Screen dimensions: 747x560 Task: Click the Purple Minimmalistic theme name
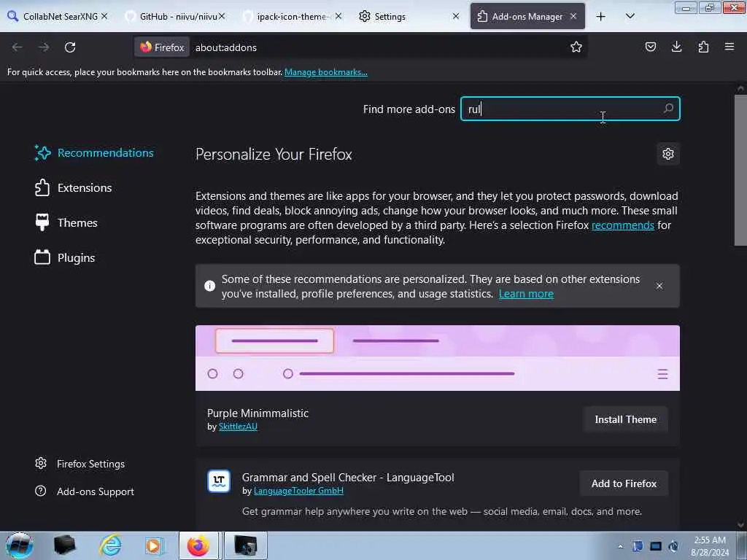tap(258, 413)
